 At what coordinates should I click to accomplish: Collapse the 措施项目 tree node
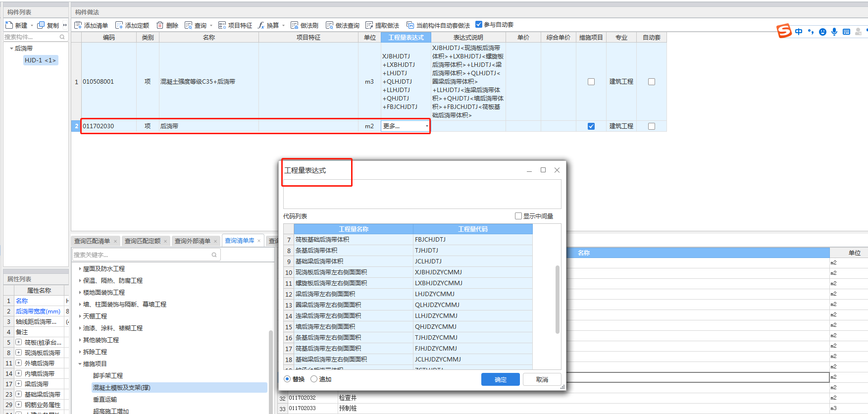point(80,363)
